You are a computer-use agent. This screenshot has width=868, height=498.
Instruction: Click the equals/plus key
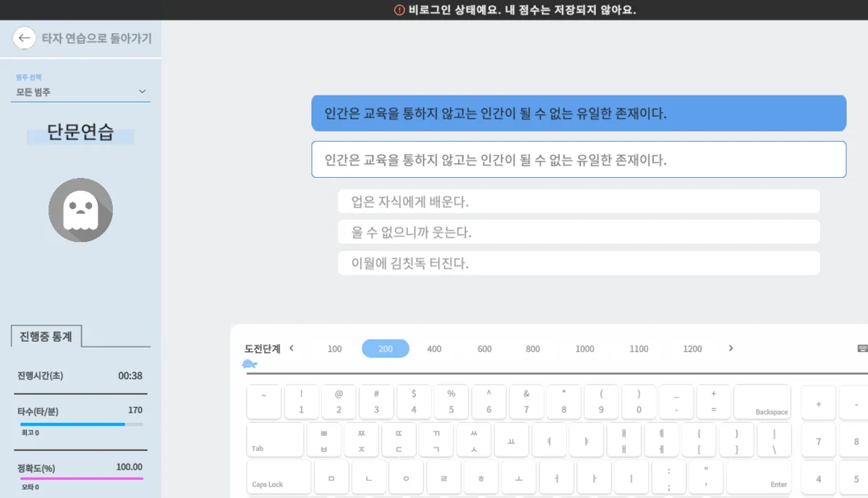click(714, 402)
